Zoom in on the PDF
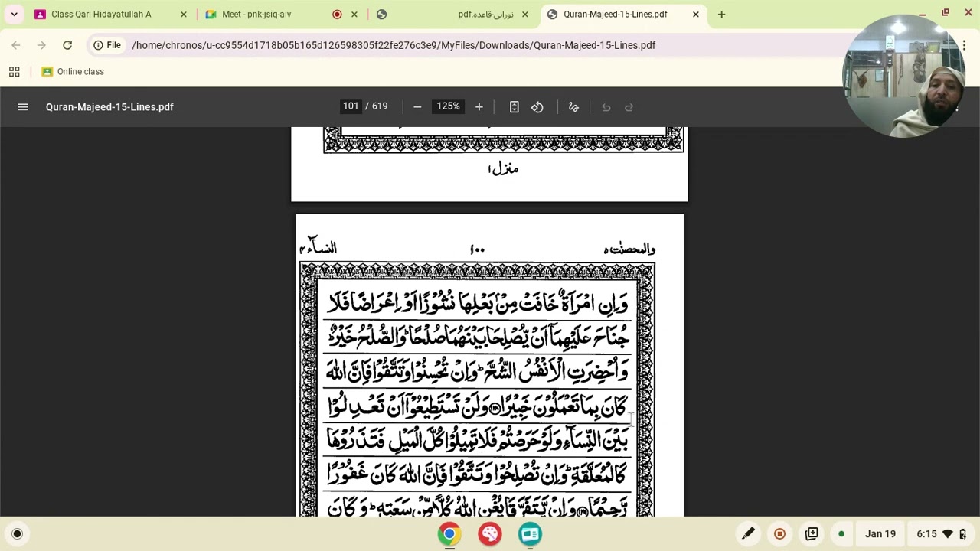The height and width of the screenshot is (551, 980). pos(479,107)
